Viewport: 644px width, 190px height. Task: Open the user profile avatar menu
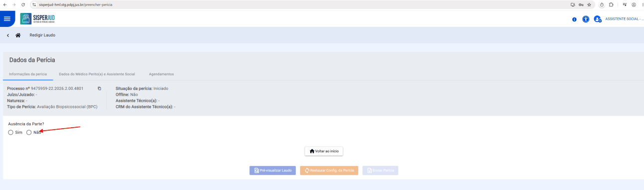click(x=597, y=19)
